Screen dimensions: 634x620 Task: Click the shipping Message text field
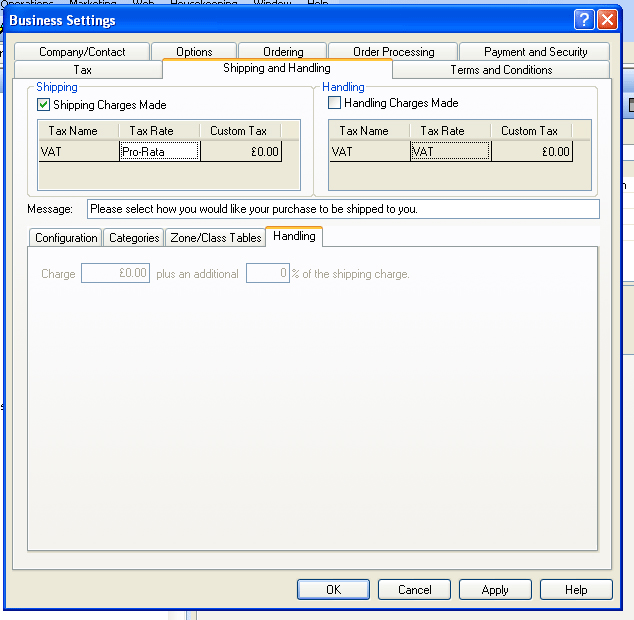(343, 210)
